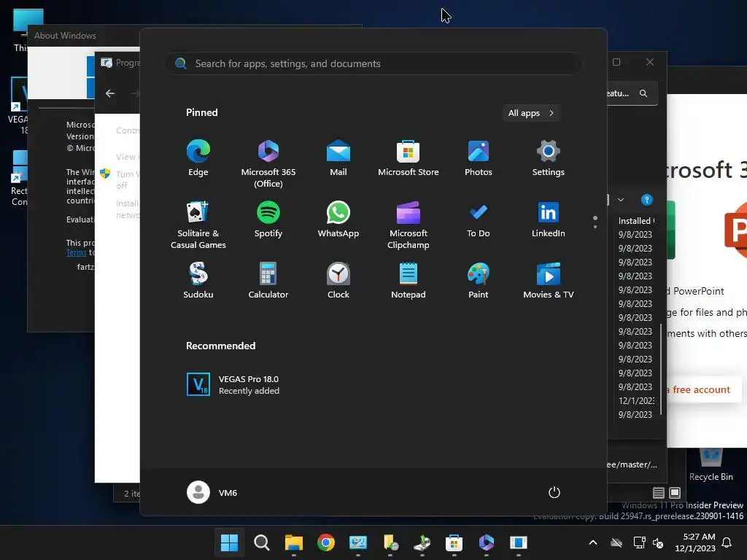The width and height of the screenshot is (747, 560).
Task: Open recommended VEGAS Pro 18.0
Action: (x=233, y=385)
